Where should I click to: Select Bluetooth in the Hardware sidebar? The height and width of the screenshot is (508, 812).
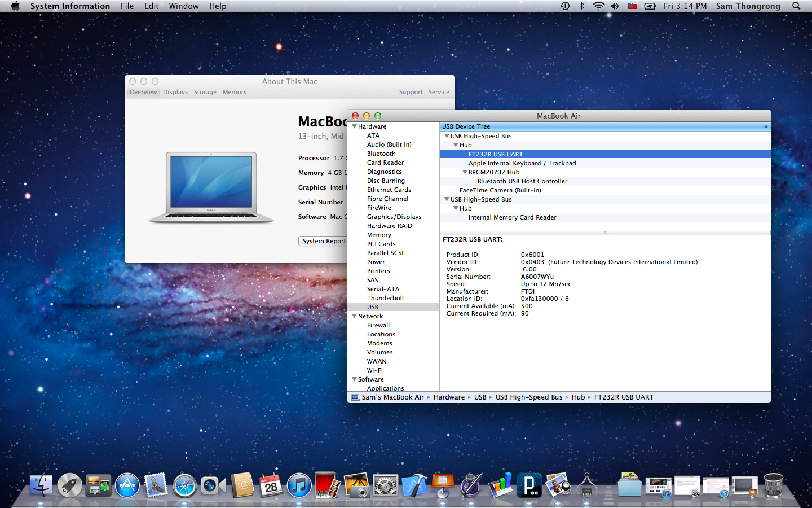tap(381, 154)
